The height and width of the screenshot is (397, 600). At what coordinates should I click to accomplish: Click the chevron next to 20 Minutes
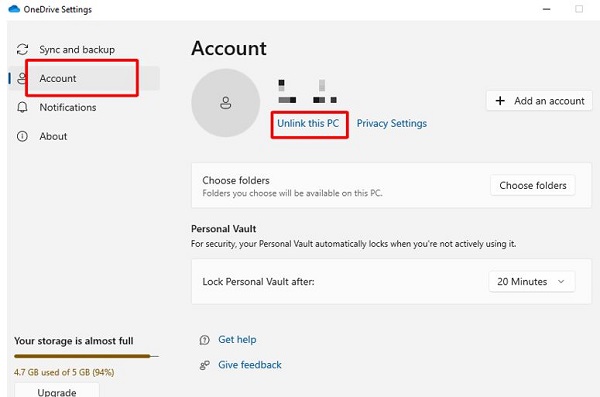pyautogui.click(x=561, y=281)
